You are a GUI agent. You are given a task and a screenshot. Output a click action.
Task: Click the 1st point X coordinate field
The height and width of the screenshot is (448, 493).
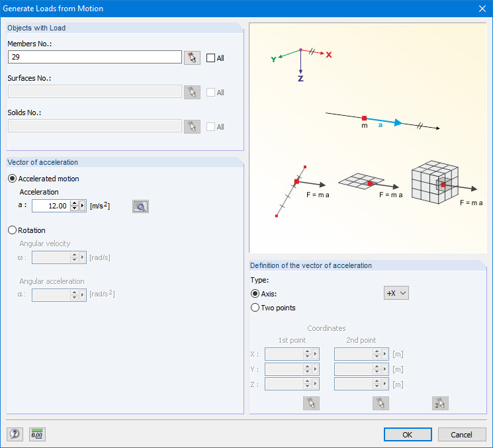284,354
